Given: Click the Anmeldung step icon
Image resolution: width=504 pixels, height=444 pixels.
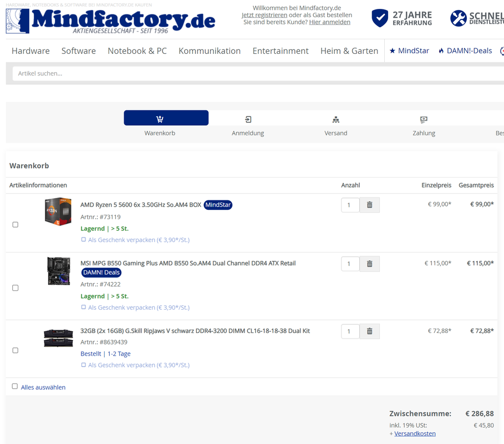Looking at the screenshot, I should pyautogui.click(x=248, y=119).
